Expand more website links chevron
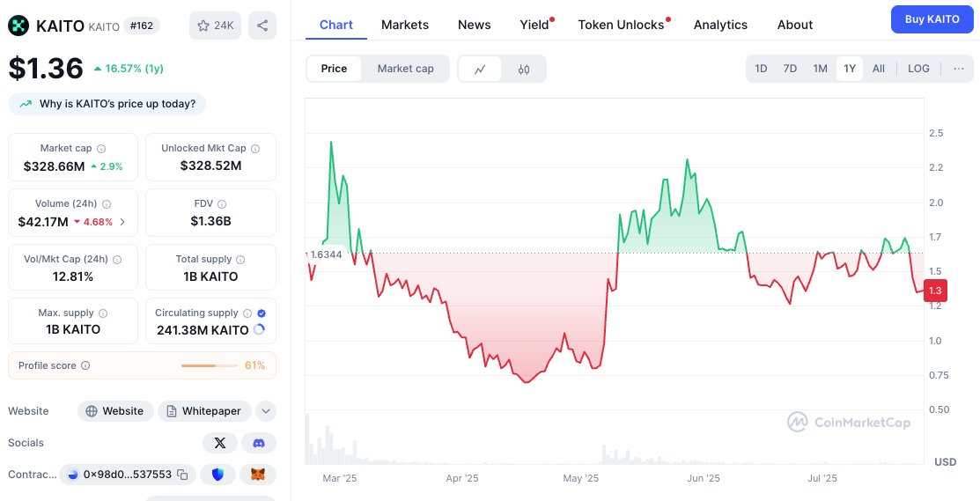This screenshot has width=980, height=501. click(266, 411)
